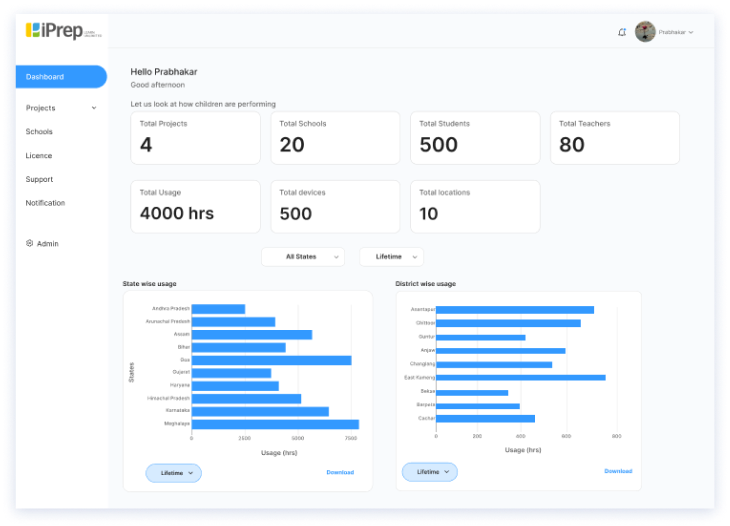This screenshot has width=730, height=526.
Task: Click the Admin gear icon
Action: coord(29,243)
